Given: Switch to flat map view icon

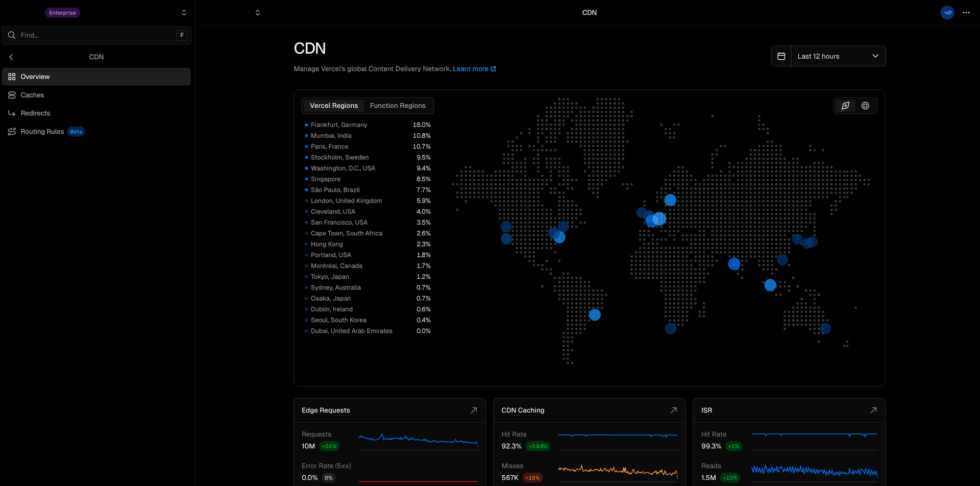Looking at the screenshot, I should [845, 106].
